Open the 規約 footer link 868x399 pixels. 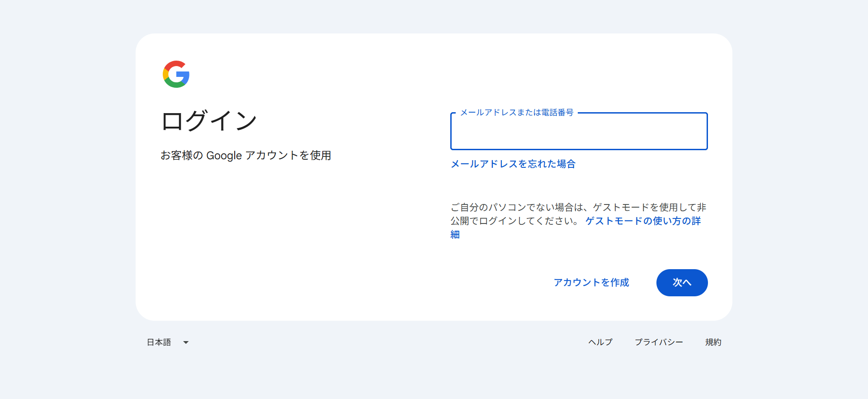click(x=713, y=342)
